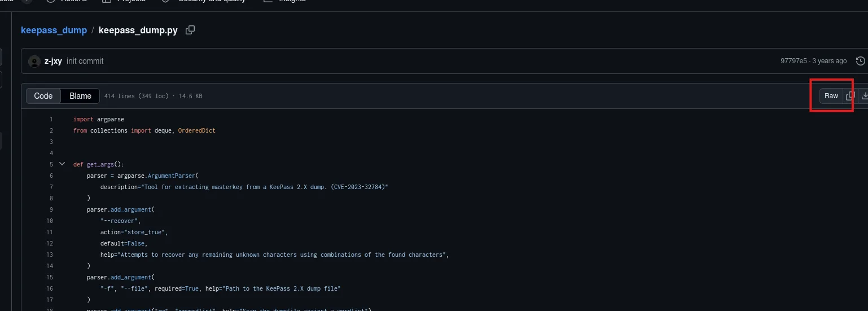Viewport: 868px width, 311px height.
Task: Click the 'default=False,' code line
Action: [124, 243]
